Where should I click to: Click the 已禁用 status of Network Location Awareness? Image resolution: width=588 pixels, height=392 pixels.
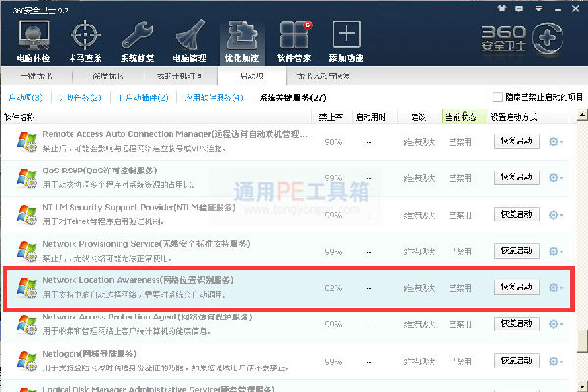click(461, 288)
